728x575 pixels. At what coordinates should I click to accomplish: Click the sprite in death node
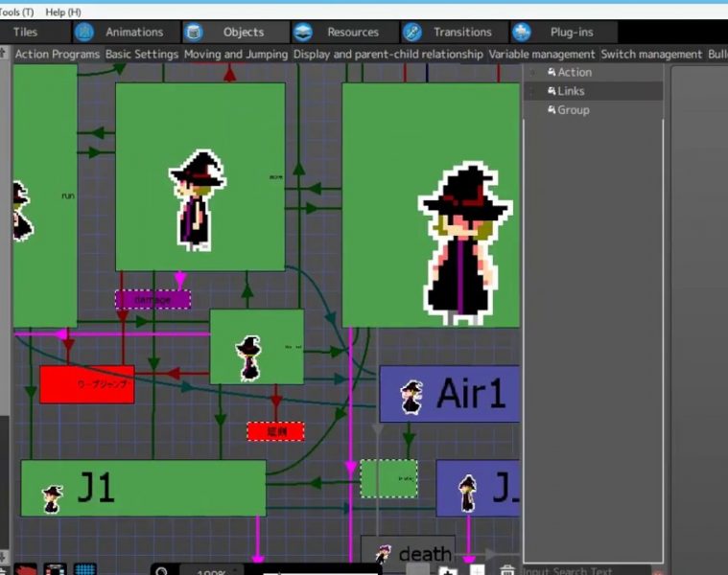[384, 554]
